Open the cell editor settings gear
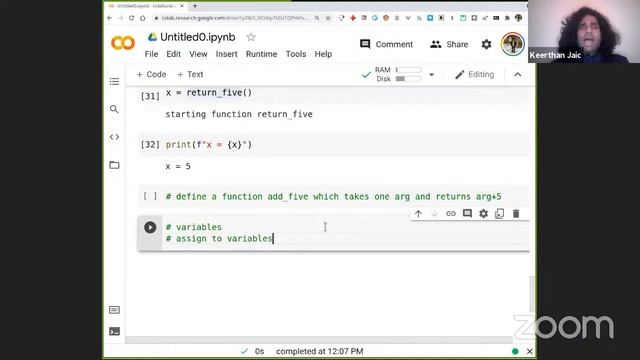Screen dimensions: 640x360 [483, 213]
